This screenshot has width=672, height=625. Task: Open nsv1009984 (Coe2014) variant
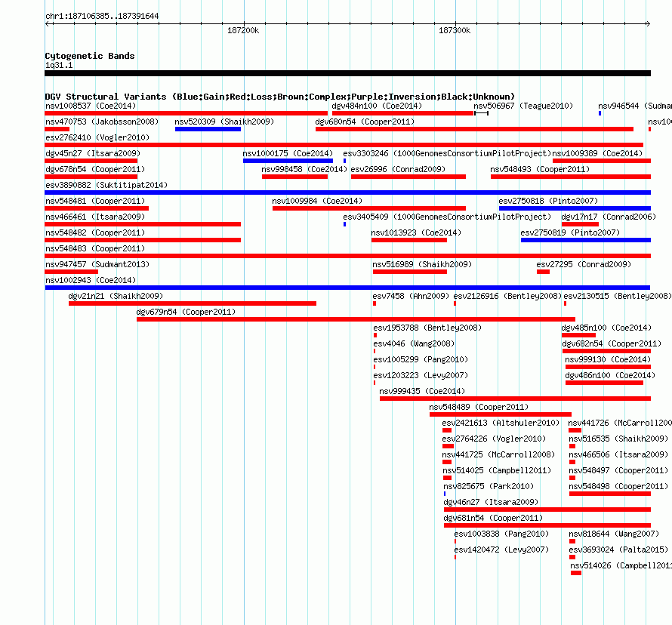pos(369,208)
